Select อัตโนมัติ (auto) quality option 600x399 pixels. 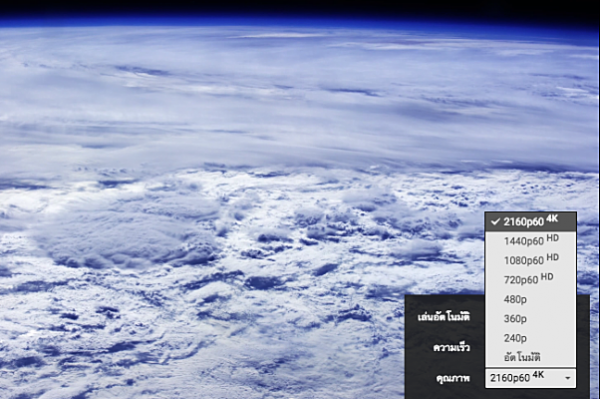click(x=530, y=357)
